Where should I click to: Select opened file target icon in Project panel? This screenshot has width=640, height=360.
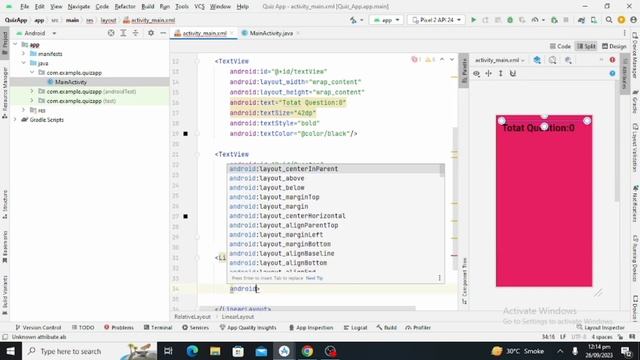tap(111, 33)
